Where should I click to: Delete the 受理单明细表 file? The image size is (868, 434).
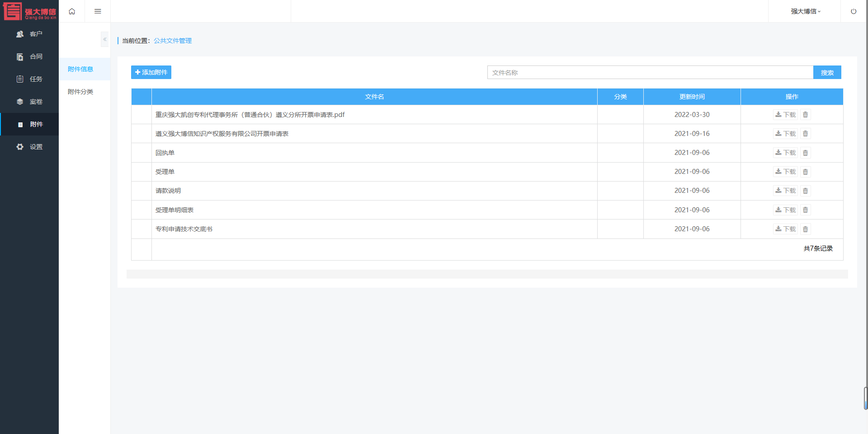(805, 210)
